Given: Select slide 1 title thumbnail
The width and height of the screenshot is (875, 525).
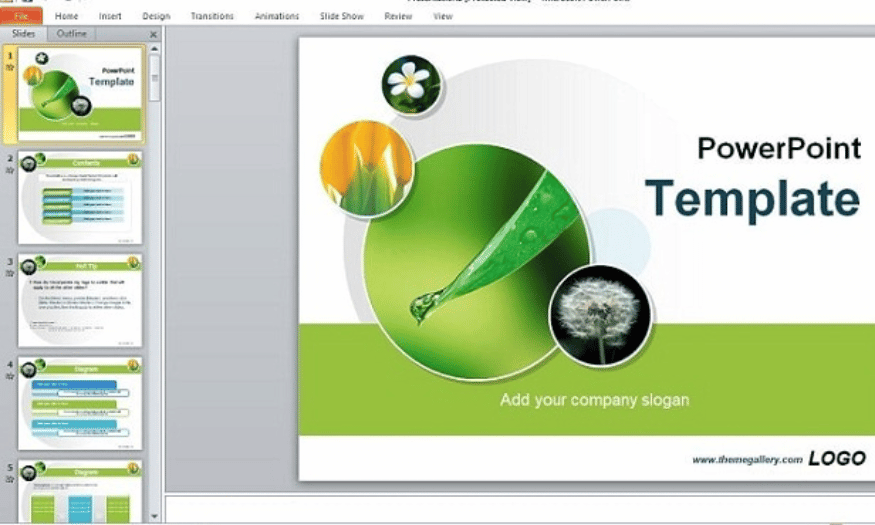Looking at the screenshot, I should 80,94.
